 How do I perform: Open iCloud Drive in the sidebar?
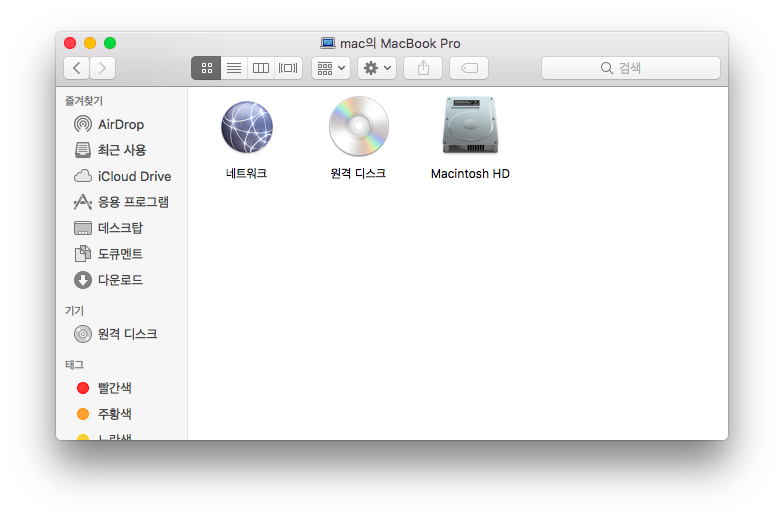click(122, 176)
